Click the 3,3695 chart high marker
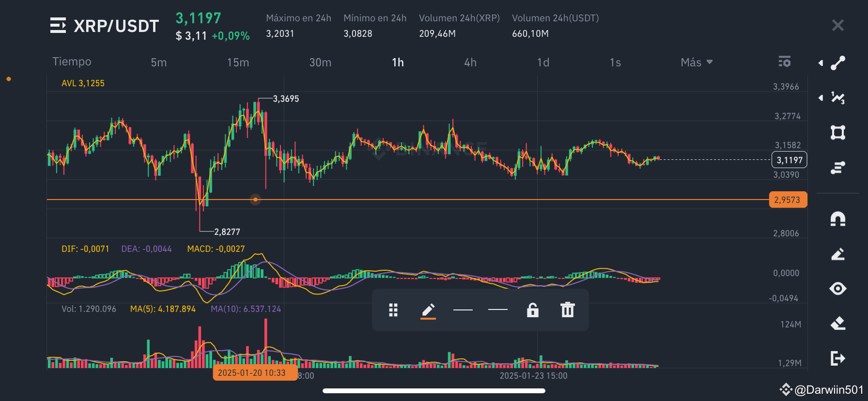Screen dimensions: 868x401 [x=286, y=99]
